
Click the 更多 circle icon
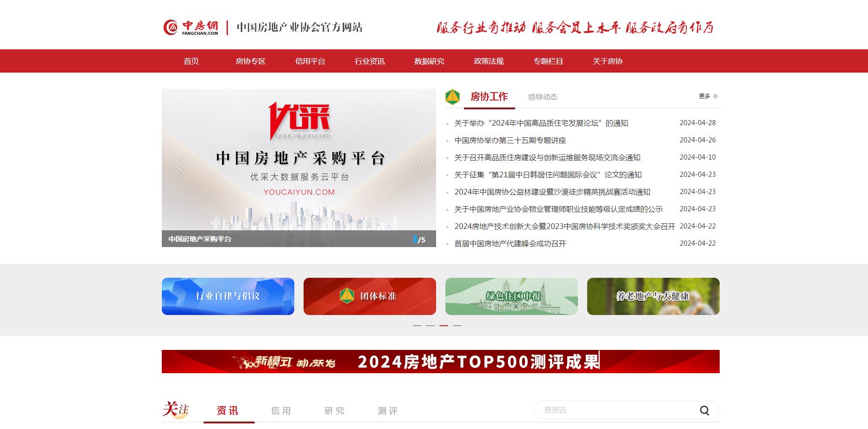[x=716, y=96]
